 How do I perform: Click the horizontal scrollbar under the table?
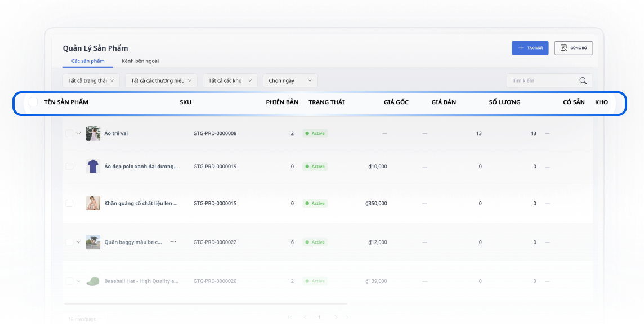click(205, 304)
